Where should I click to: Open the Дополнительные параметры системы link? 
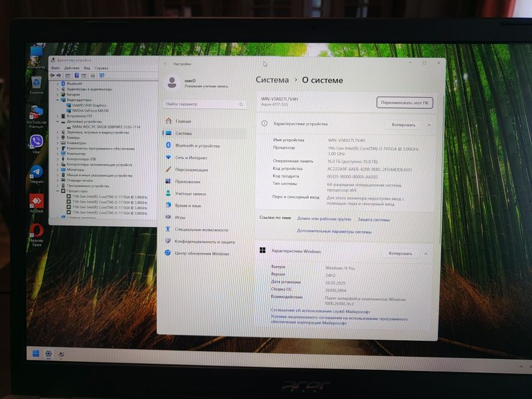(334, 231)
